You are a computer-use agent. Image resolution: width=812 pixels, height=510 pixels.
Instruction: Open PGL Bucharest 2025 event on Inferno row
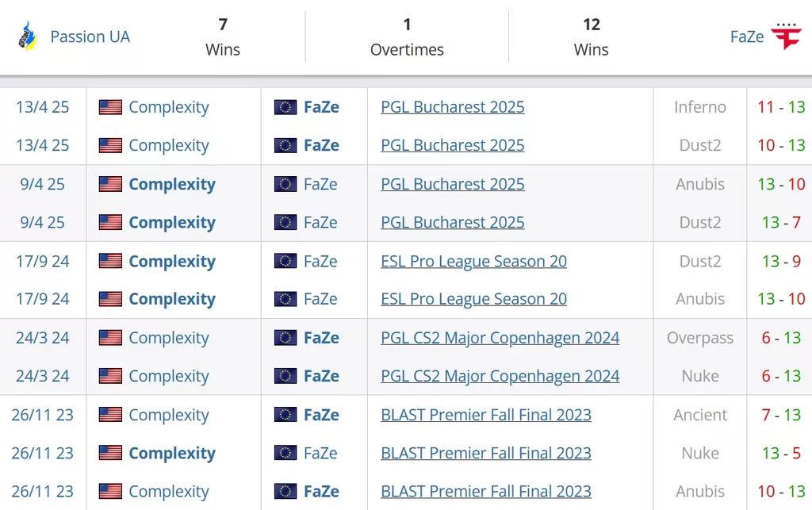pyautogui.click(x=452, y=107)
